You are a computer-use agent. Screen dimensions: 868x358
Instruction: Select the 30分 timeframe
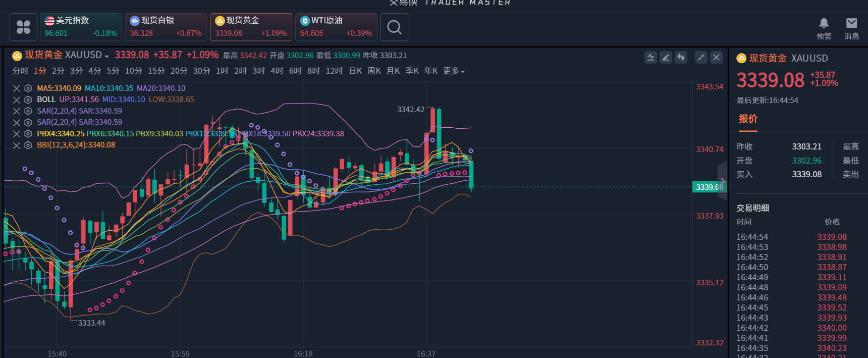click(201, 71)
